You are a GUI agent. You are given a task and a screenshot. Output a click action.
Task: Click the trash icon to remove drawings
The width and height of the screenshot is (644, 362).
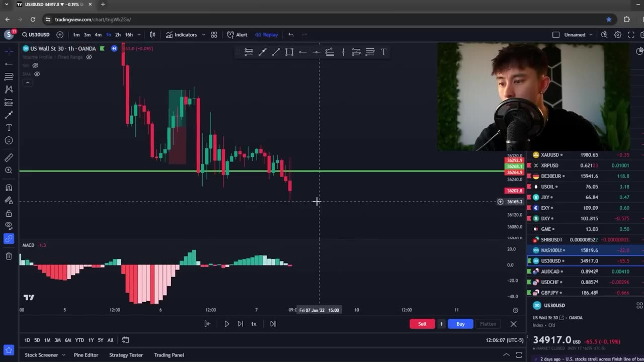[x=9, y=256]
